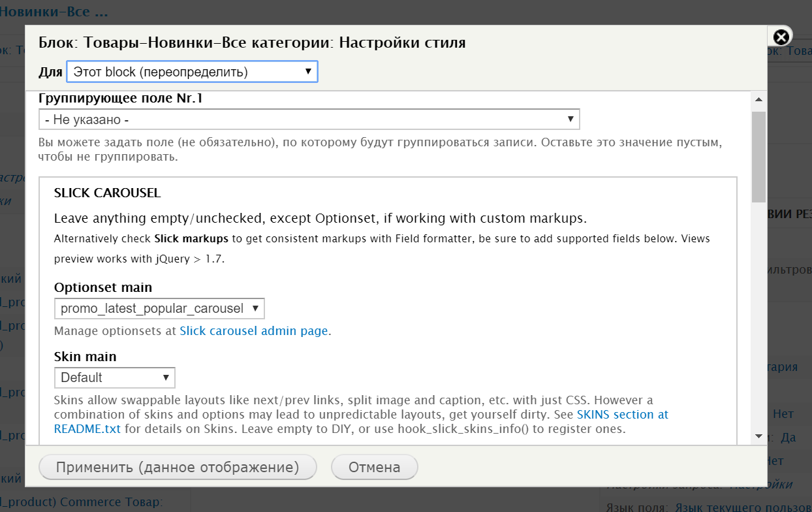Open the 'Skin main' dropdown

coord(115,377)
